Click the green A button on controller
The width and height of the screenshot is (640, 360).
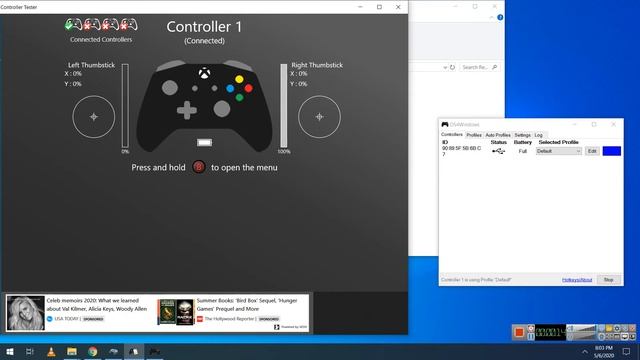[240, 97]
